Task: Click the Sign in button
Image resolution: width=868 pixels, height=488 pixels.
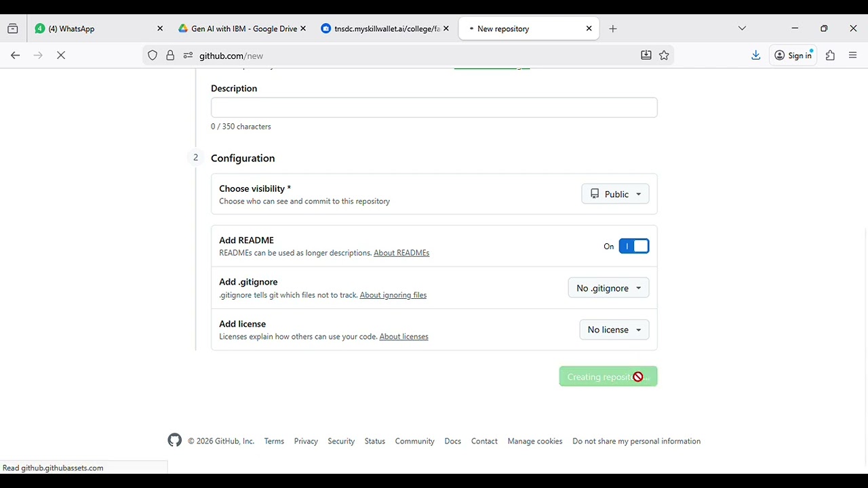Action: pos(793,56)
